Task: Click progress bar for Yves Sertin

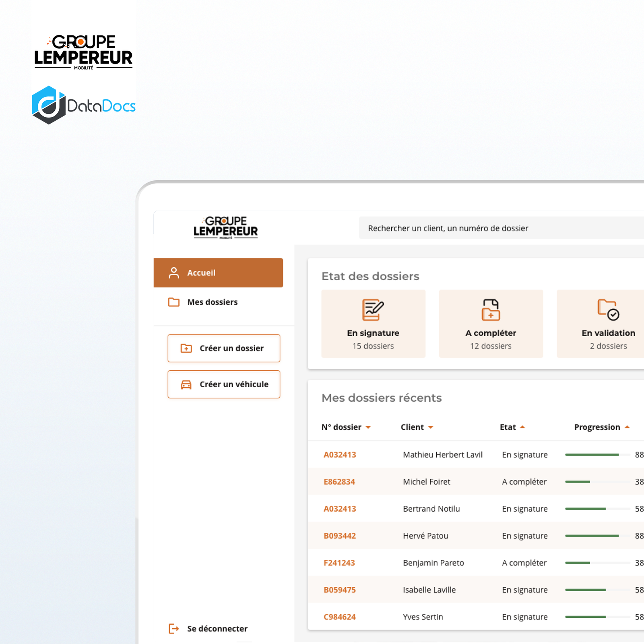Action: 598,617
